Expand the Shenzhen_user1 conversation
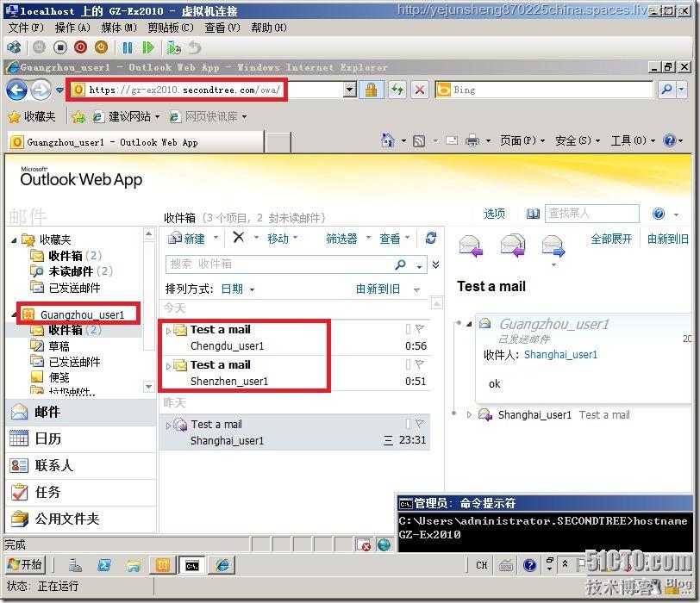 [x=168, y=366]
